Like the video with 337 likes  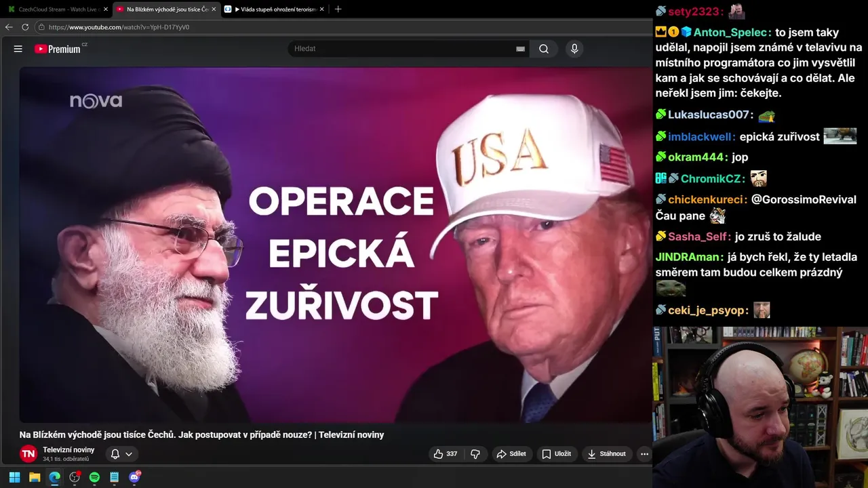[446, 453]
